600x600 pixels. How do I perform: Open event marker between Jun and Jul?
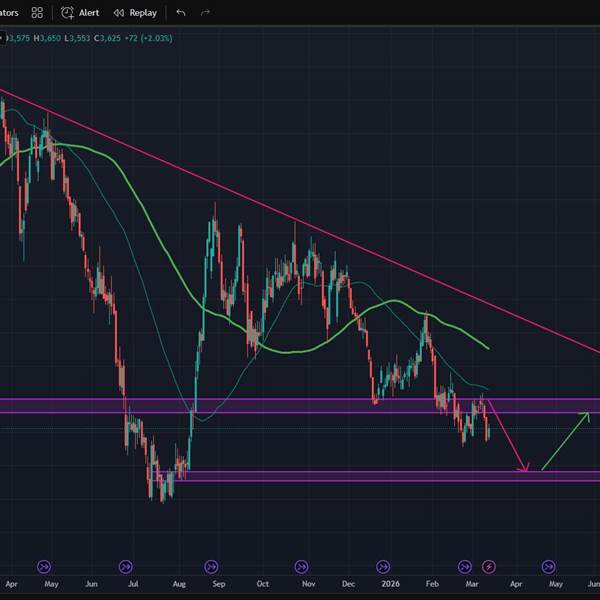(125, 566)
